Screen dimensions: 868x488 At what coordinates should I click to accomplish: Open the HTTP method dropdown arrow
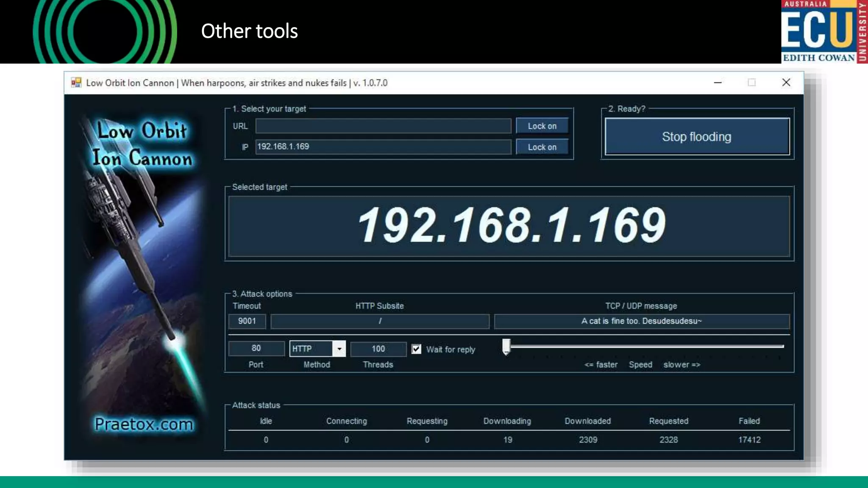pos(339,349)
